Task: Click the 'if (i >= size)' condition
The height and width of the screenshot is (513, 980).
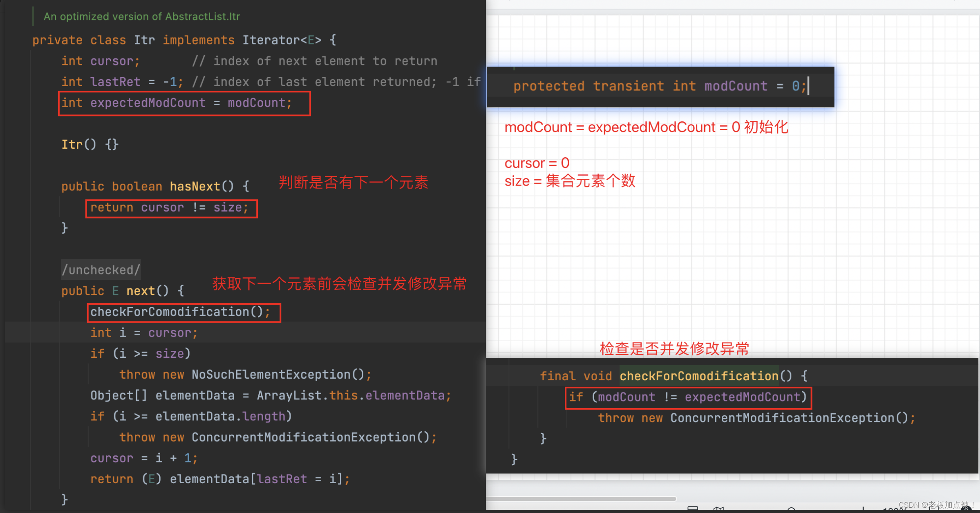Action: 141,353
